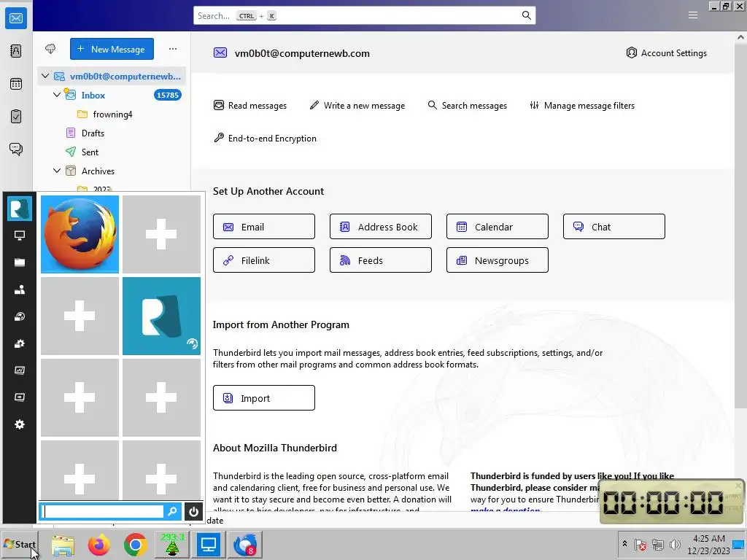Viewport: 747px width, 560px height.
Task: Set up another Email account
Action: 264,226
